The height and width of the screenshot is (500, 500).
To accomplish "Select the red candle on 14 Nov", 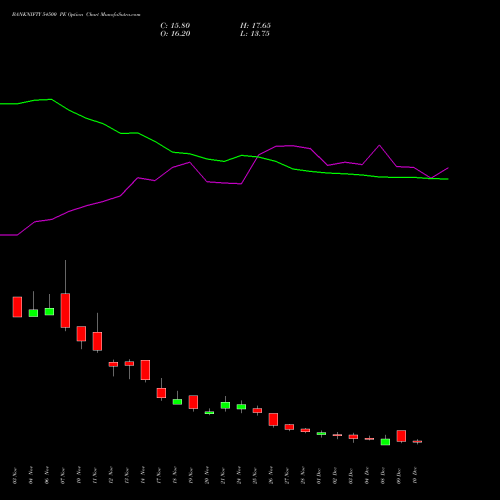I will pos(145,370).
